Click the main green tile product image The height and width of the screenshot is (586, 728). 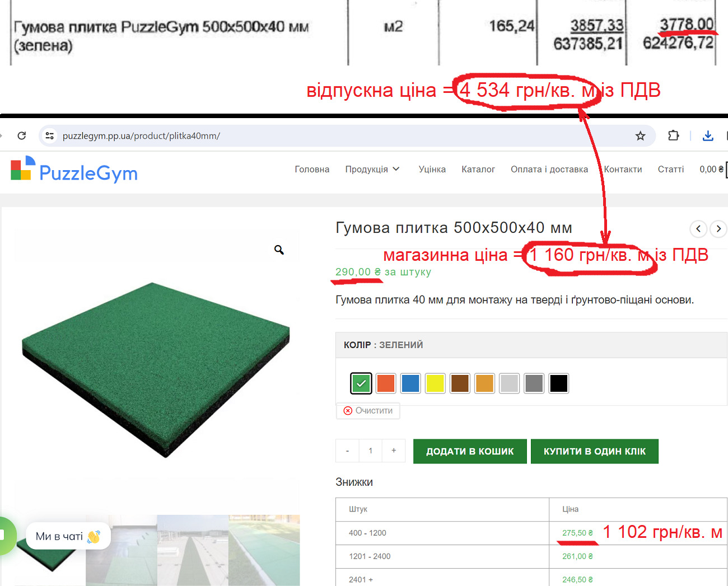[156, 369]
